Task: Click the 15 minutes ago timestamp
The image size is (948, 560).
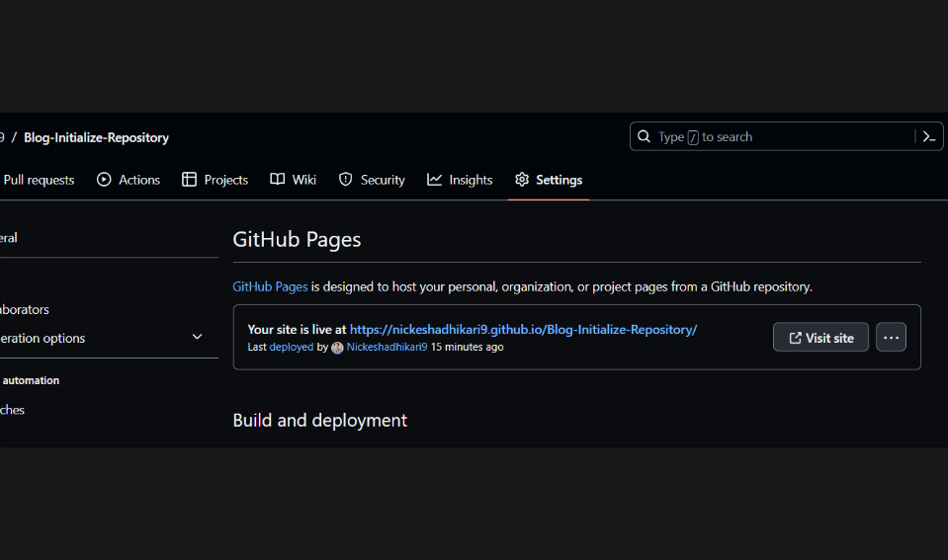Action: [x=468, y=348]
